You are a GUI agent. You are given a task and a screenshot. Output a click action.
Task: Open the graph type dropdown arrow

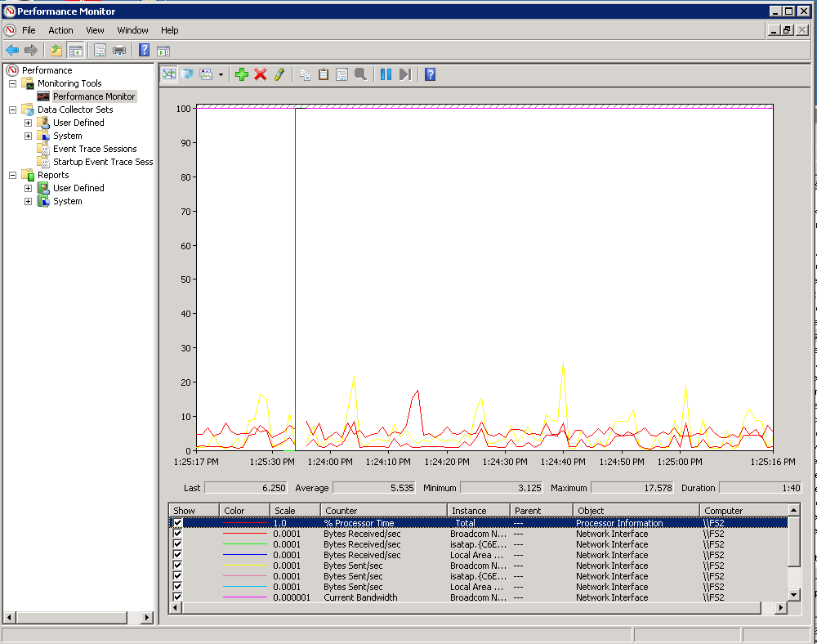pyautogui.click(x=219, y=74)
